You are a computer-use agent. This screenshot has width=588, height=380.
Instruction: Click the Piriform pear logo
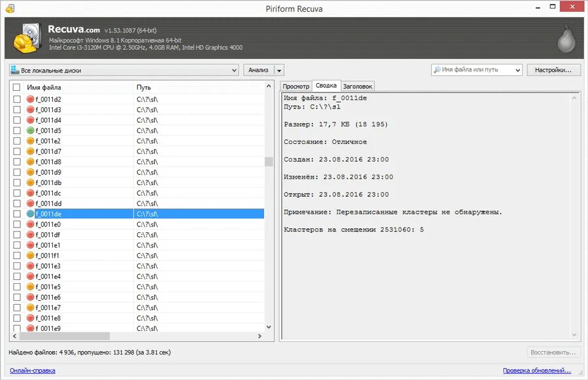[566, 39]
